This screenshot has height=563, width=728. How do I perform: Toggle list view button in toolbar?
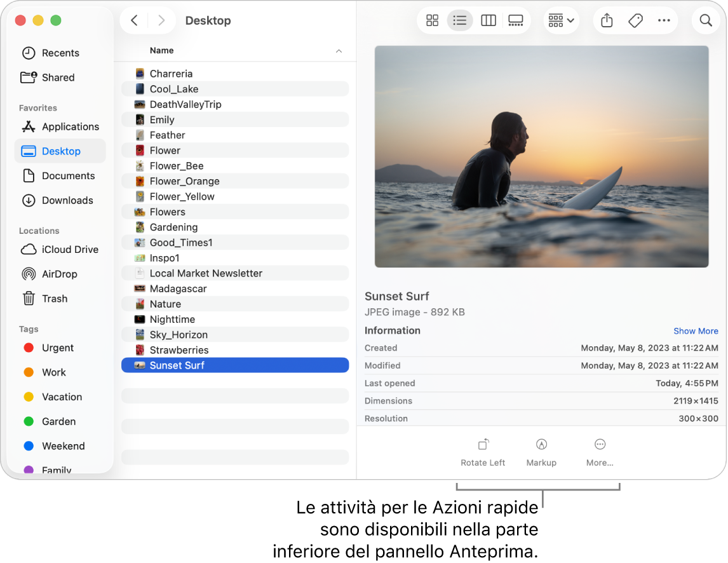click(460, 21)
